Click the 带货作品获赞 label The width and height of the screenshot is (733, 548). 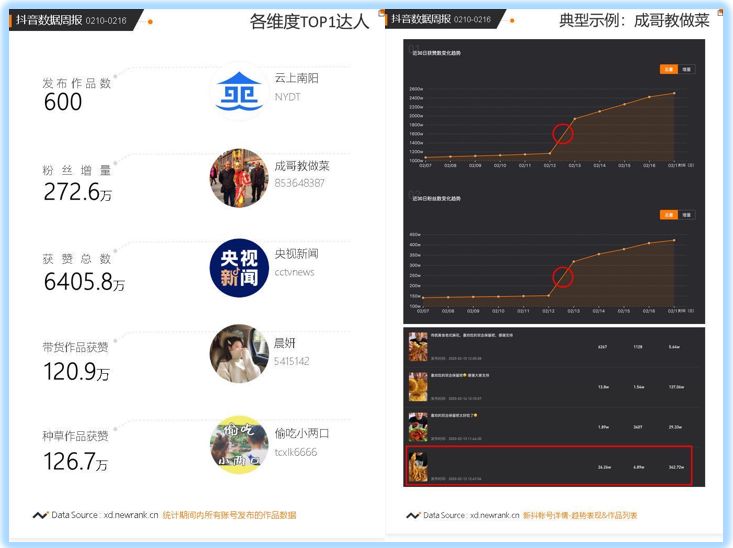(75, 347)
